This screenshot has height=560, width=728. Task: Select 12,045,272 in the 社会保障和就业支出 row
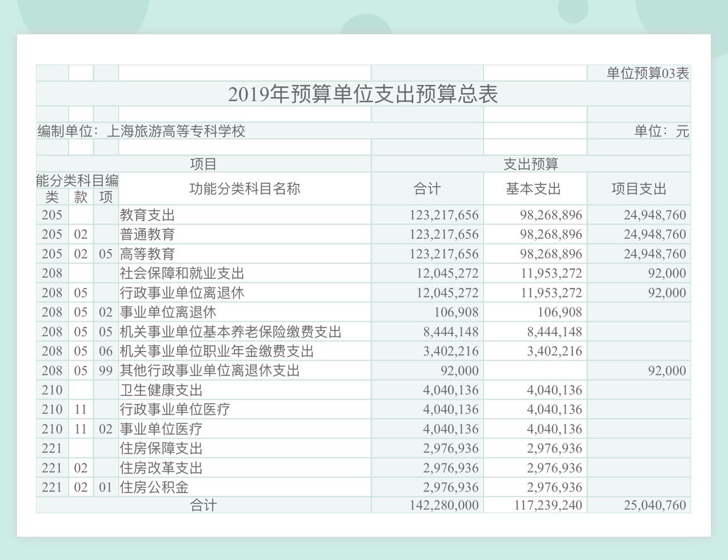coord(447,274)
